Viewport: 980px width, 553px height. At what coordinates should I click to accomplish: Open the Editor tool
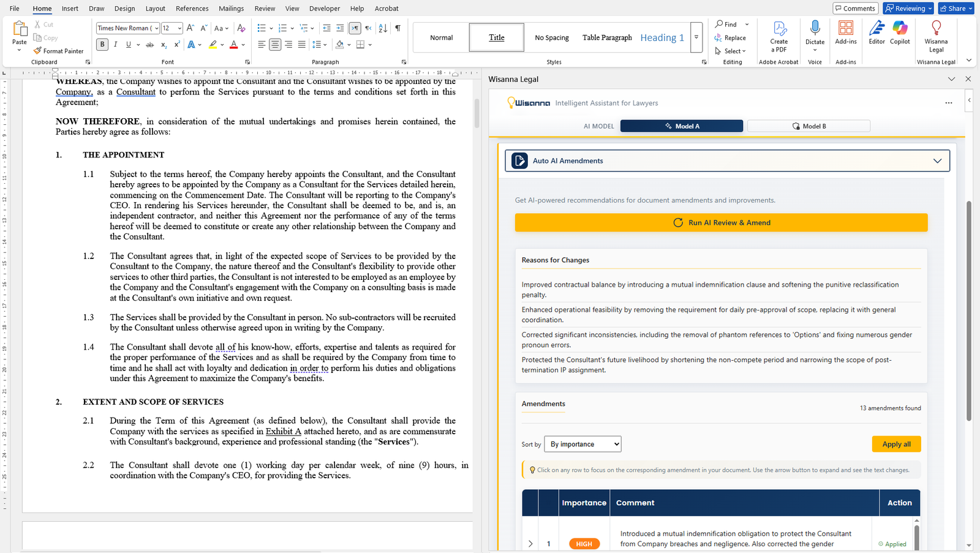pyautogui.click(x=876, y=29)
